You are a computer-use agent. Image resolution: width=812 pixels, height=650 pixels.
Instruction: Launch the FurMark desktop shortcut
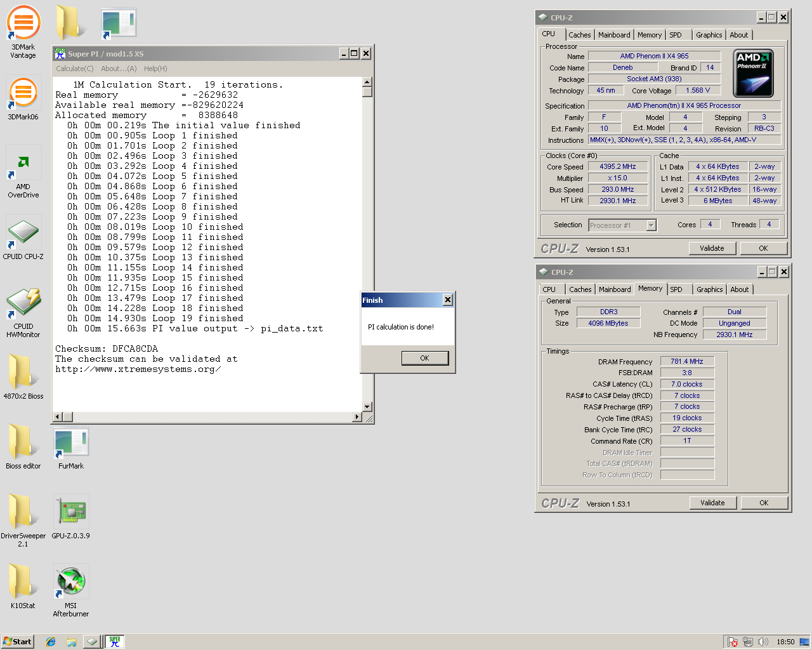coord(71,448)
